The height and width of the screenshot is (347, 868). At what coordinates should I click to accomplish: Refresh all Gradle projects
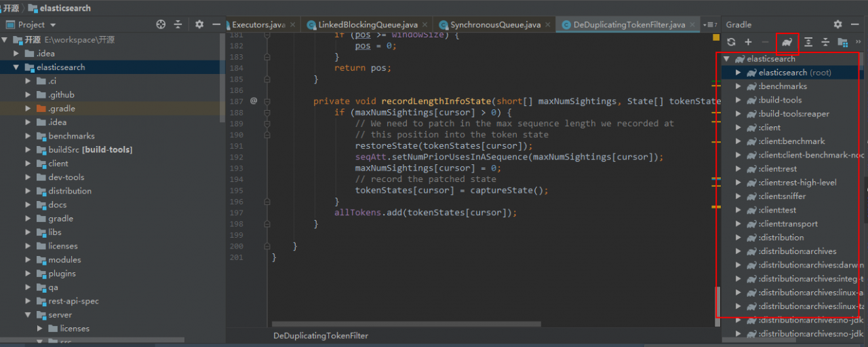(731, 42)
